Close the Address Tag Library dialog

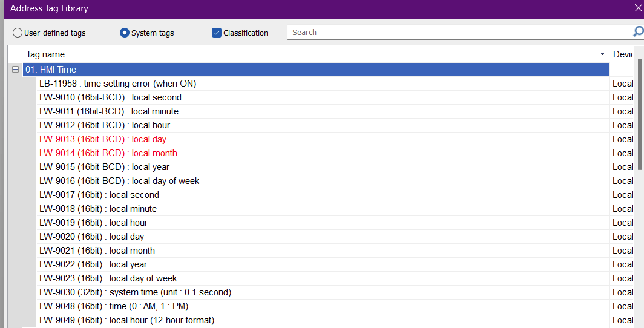[637, 8]
